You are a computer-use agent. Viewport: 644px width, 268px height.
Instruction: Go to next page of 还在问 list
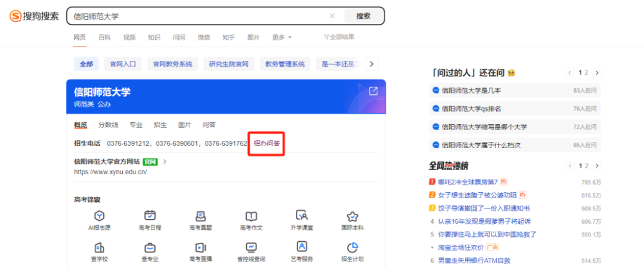coord(597,73)
